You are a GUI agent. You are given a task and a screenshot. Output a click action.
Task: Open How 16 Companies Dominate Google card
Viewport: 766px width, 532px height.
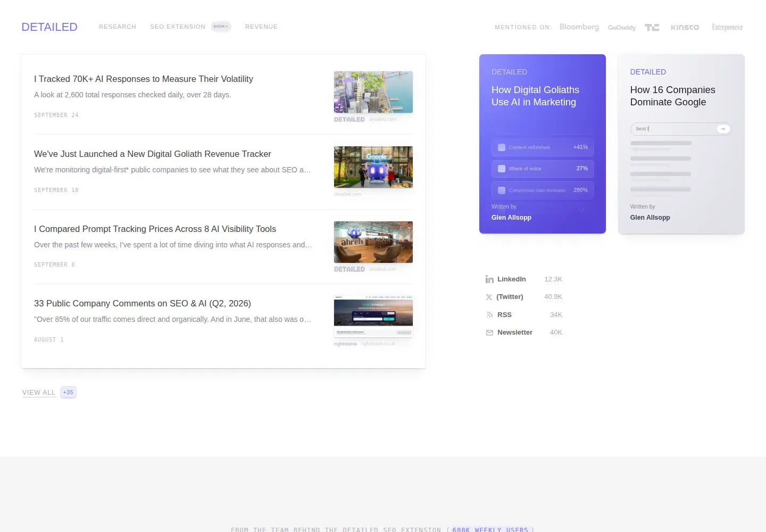point(681,144)
